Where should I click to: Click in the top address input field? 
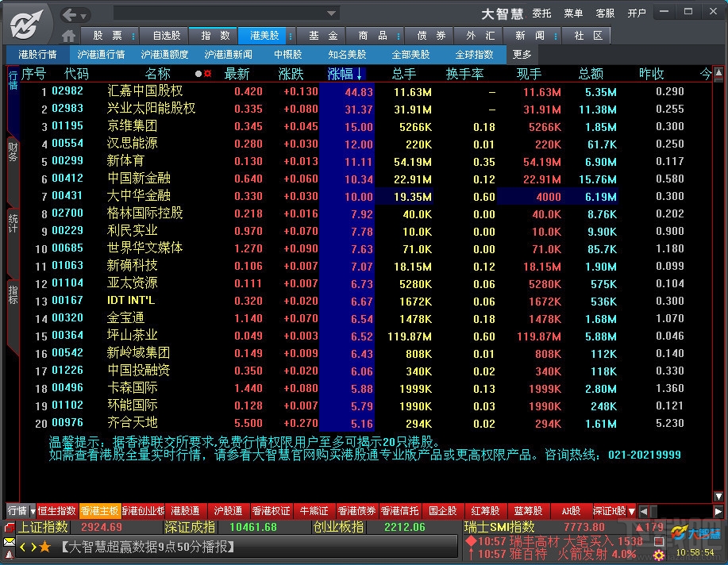click(219, 13)
